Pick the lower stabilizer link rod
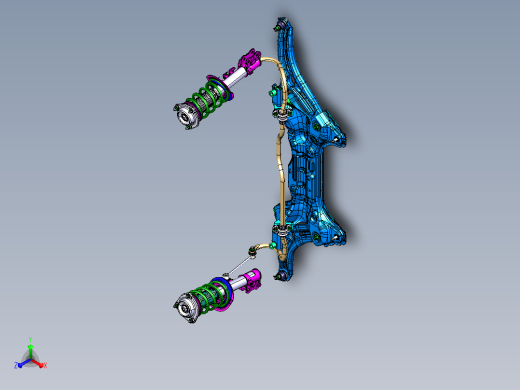Screen dimensions: 520x390 [x=239, y=265]
